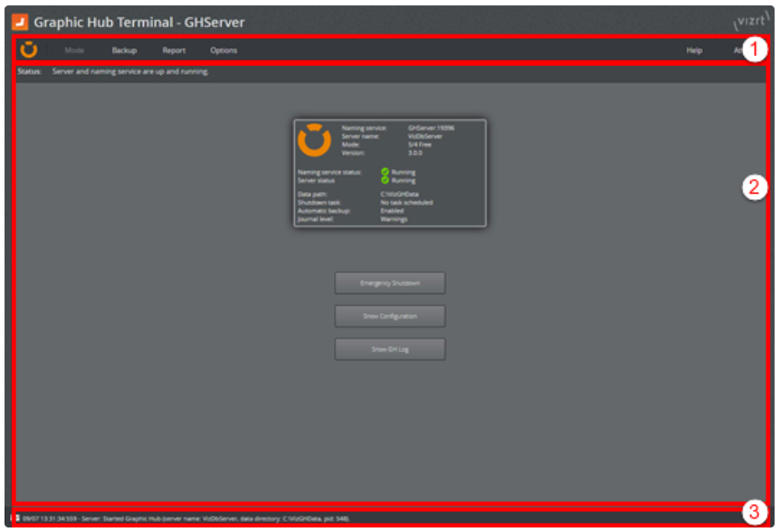
Task: Click the 'Journal level:' label
Action: click(x=316, y=219)
